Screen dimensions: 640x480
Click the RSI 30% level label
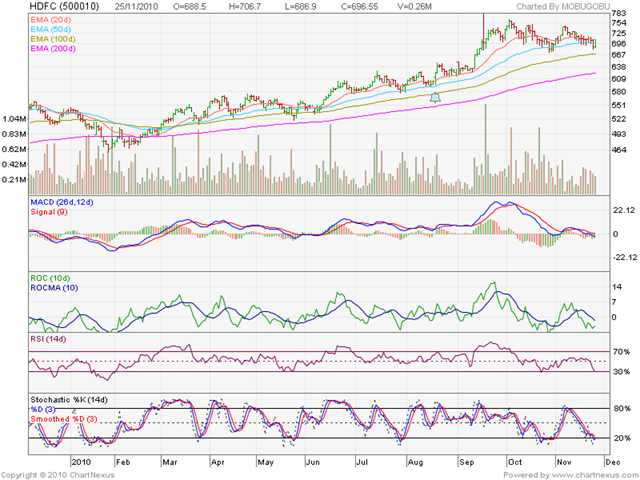point(621,372)
